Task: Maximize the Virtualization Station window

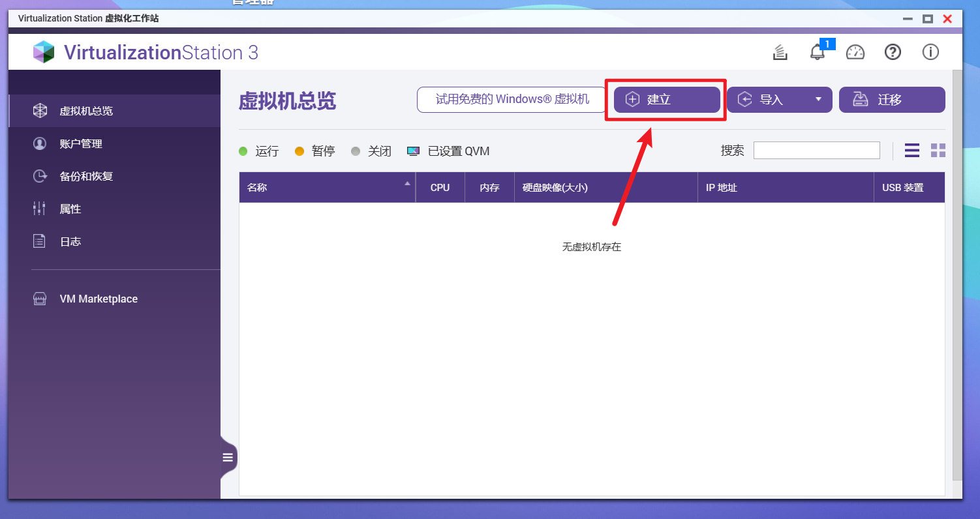Action: [x=927, y=19]
